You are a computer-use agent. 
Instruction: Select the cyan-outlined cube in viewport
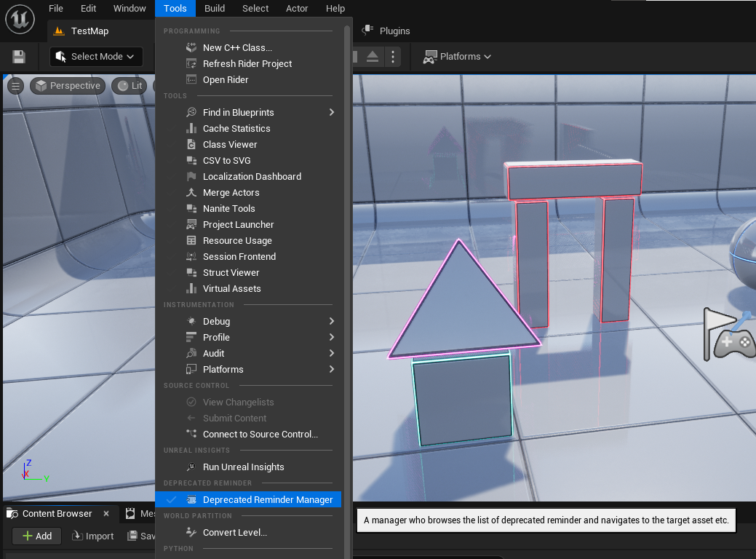point(461,400)
